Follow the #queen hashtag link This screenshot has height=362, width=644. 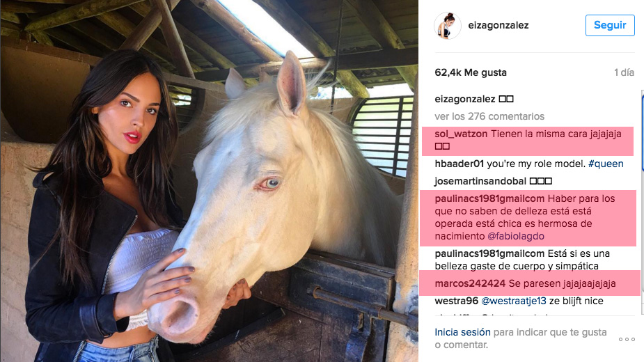(x=606, y=164)
